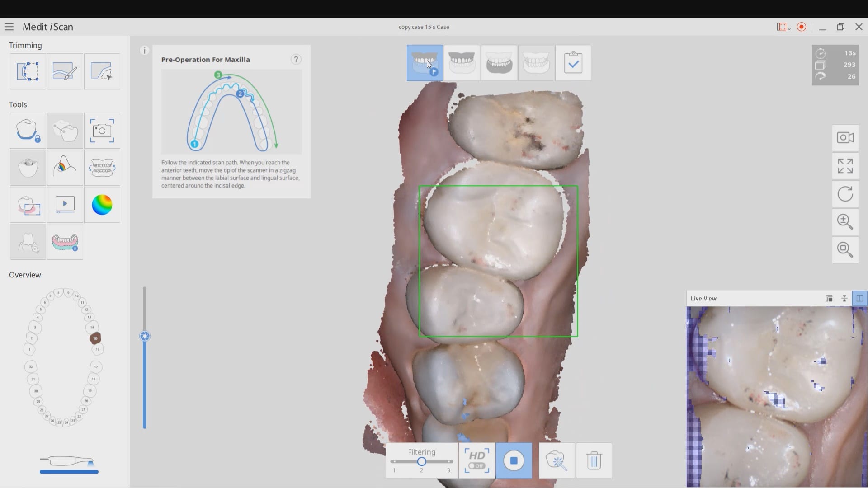Toggle Live View split-pane mode

pyautogui.click(x=859, y=299)
